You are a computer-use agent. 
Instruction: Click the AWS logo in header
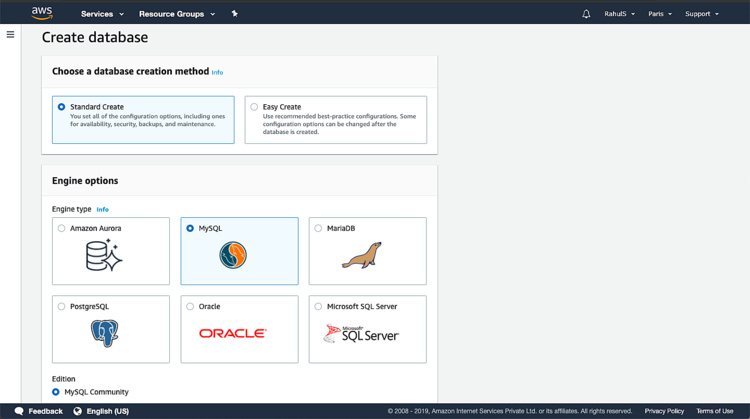pos(41,13)
